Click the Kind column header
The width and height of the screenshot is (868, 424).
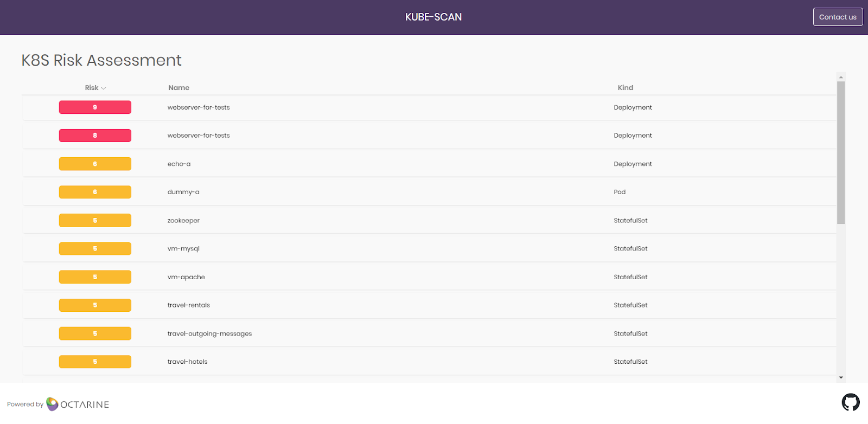pyautogui.click(x=625, y=87)
